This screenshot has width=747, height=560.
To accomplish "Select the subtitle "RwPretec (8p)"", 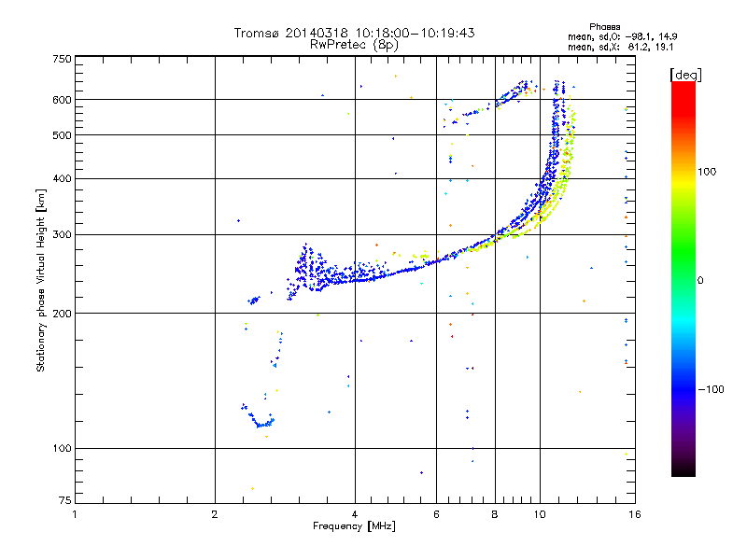I will [354, 45].
